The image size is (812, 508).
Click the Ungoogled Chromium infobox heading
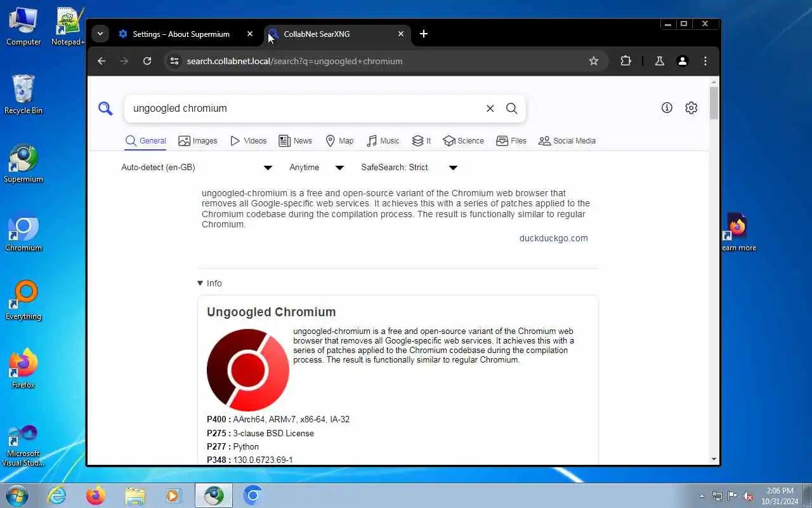coord(272,312)
